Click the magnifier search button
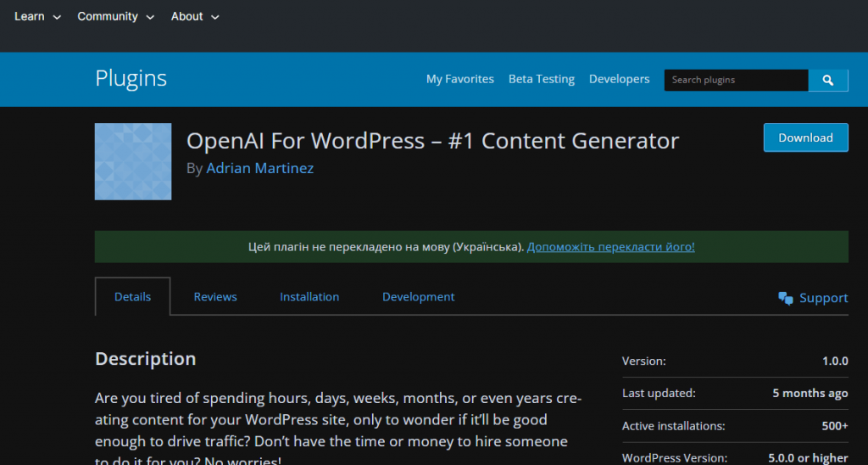 828,81
